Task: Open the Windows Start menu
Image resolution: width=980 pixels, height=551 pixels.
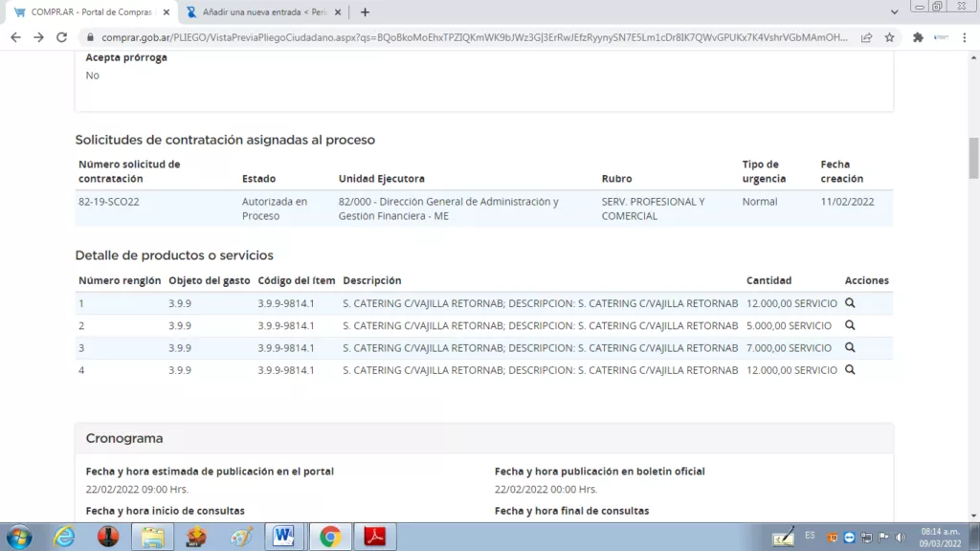Action: [x=18, y=537]
